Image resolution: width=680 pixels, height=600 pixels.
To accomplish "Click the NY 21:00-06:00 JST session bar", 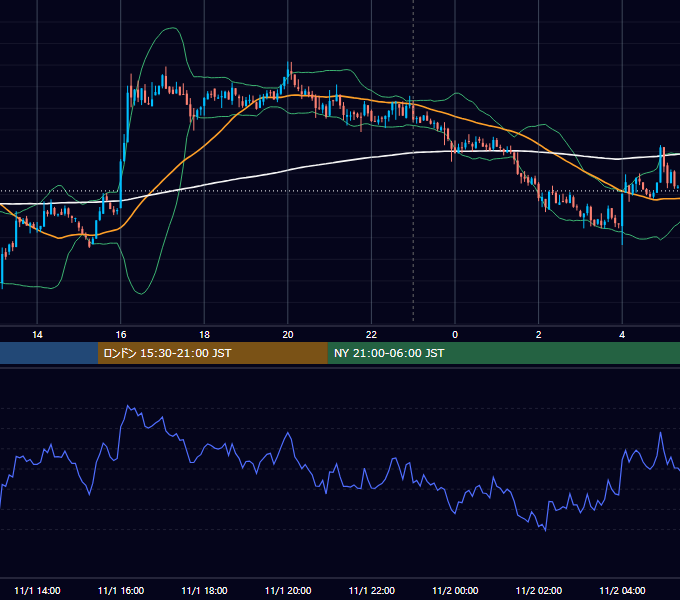I will click(x=503, y=353).
